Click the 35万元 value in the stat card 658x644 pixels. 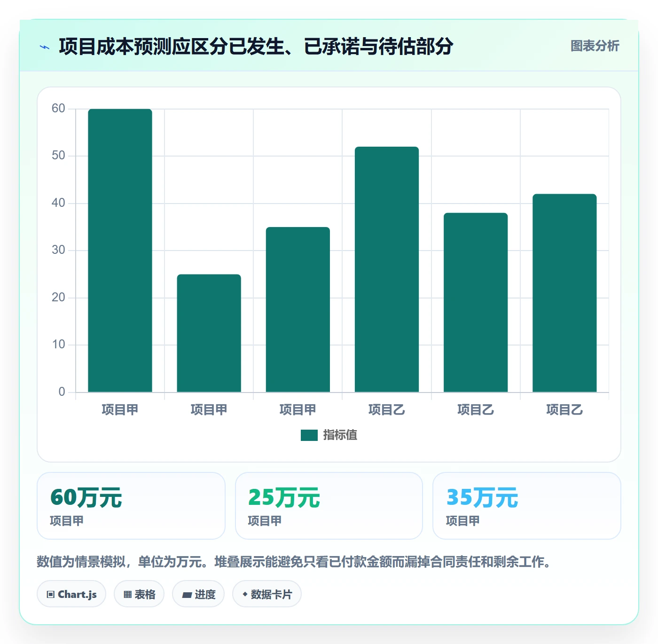point(482,497)
